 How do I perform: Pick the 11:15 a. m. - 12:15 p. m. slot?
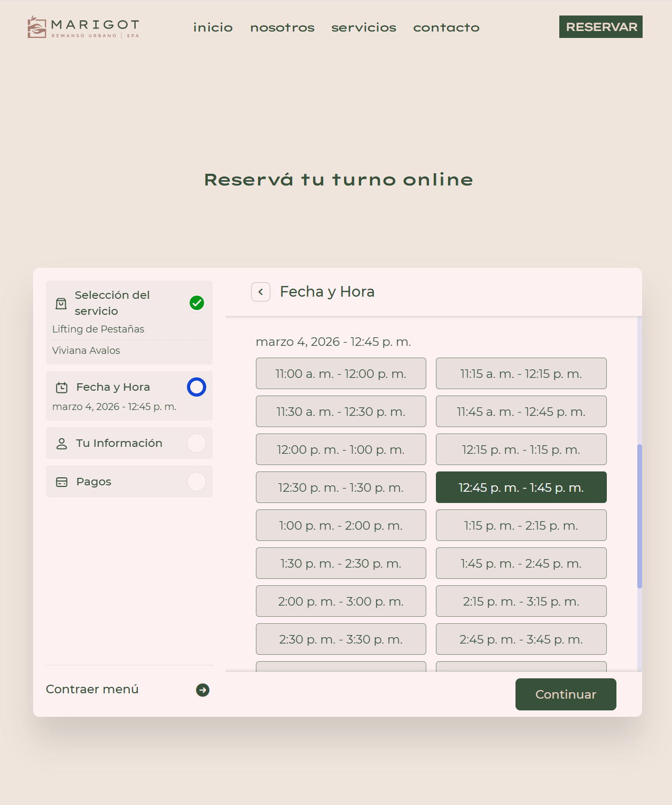(x=521, y=374)
